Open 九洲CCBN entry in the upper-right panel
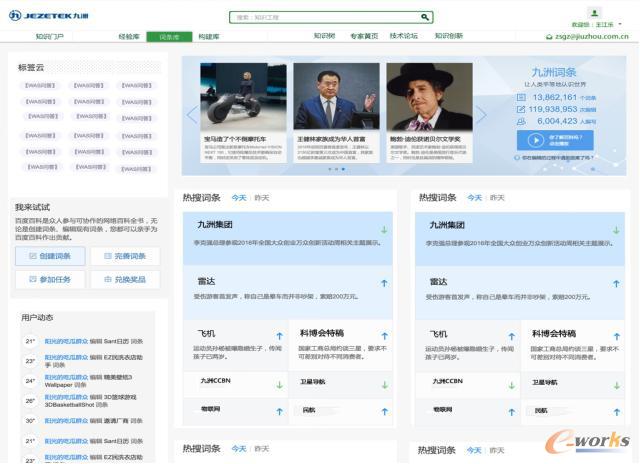Image resolution: width=640 pixels, height=464 pixels. pos(448,381)
